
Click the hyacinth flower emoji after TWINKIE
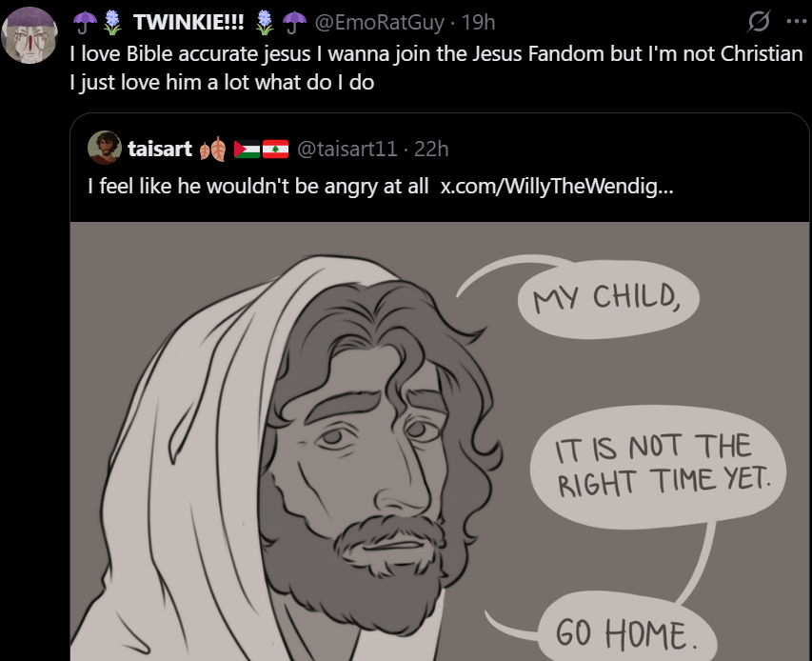pyautogui.click(x=265, y=22)
